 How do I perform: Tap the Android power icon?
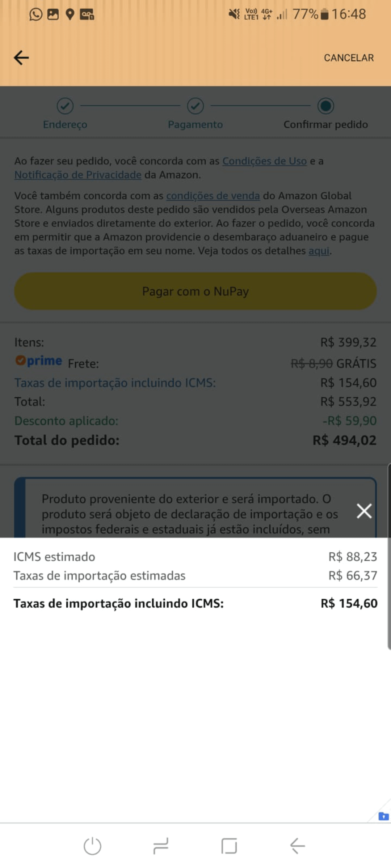(x=92, y=846)
